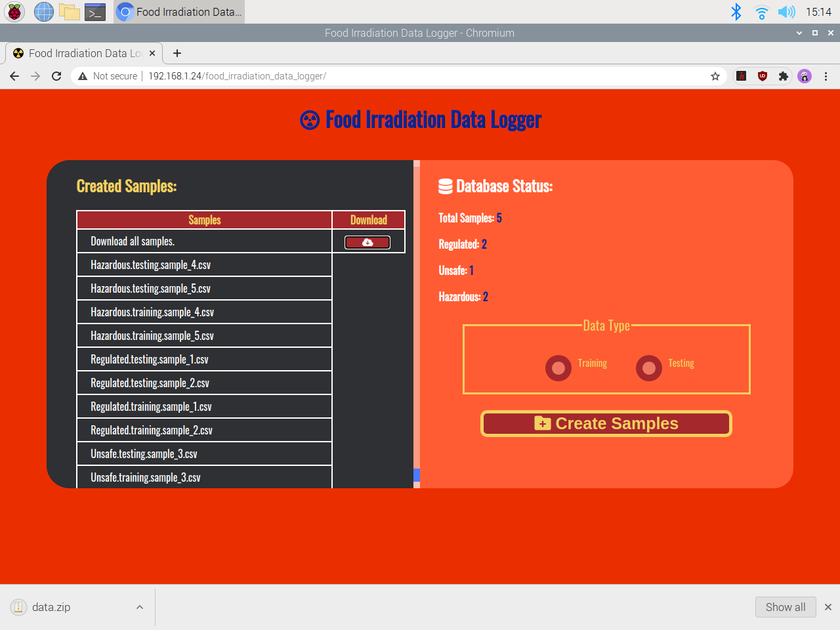This screenshot has height=630, width=840.
Task: Select the Chromium window in the taskbar
Action: pos(178,11)
